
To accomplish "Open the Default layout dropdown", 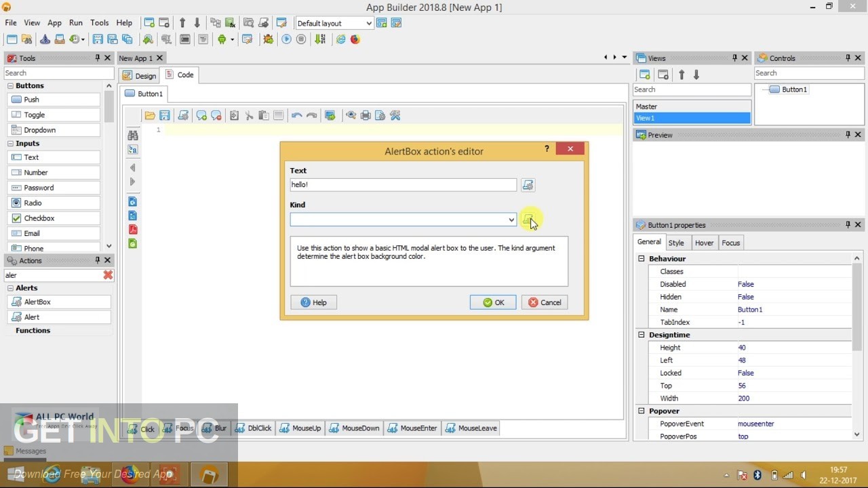I will click(x=368, y=23).
